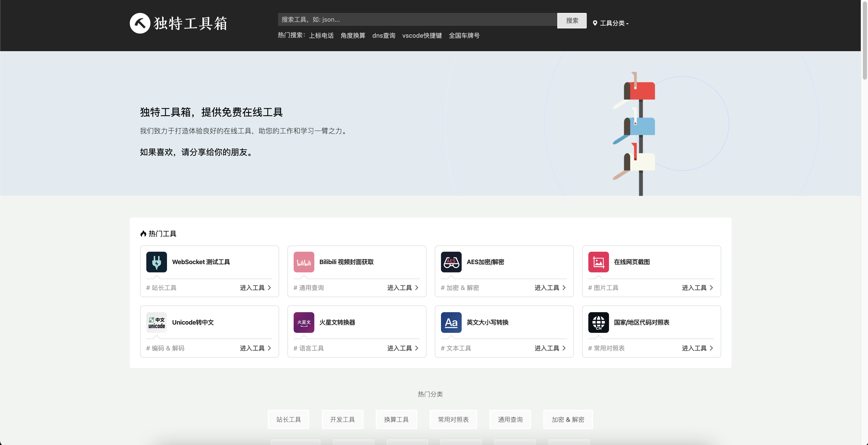Click the Bilibili pink logo icon
Image resolution: width=868 pixels, height=445 pixels.
pyautogui.click(x=304, y=262)
